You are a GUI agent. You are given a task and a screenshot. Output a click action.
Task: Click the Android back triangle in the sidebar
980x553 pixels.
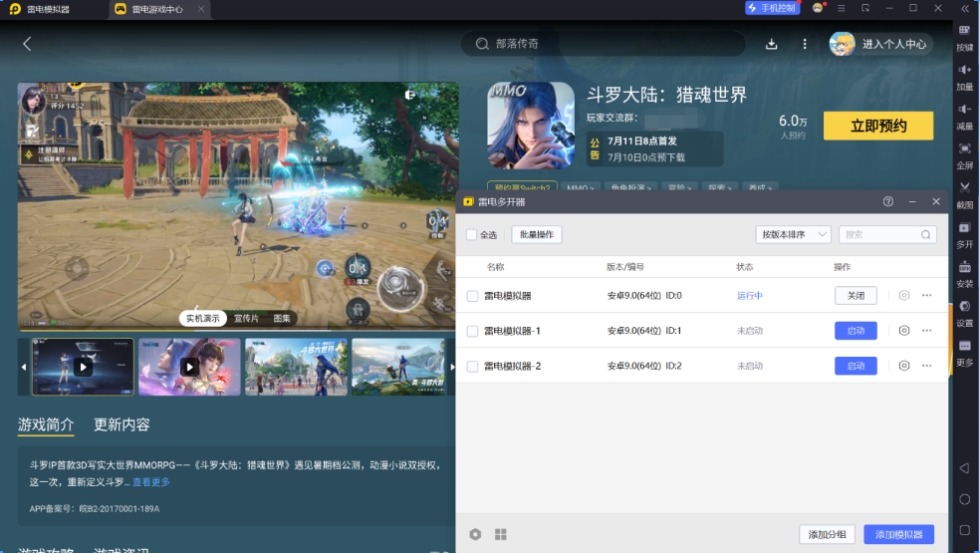click(x=964, y=468)
